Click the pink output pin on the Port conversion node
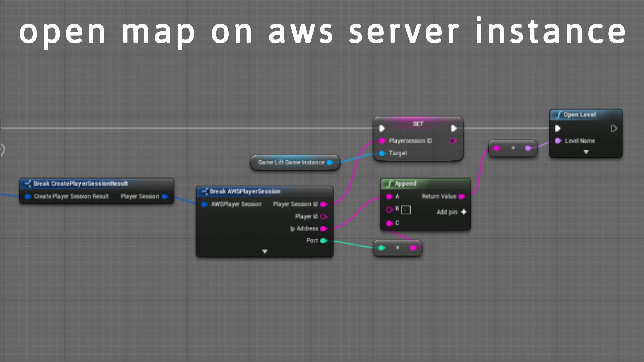The image size is (644, 362). (413, 248)
